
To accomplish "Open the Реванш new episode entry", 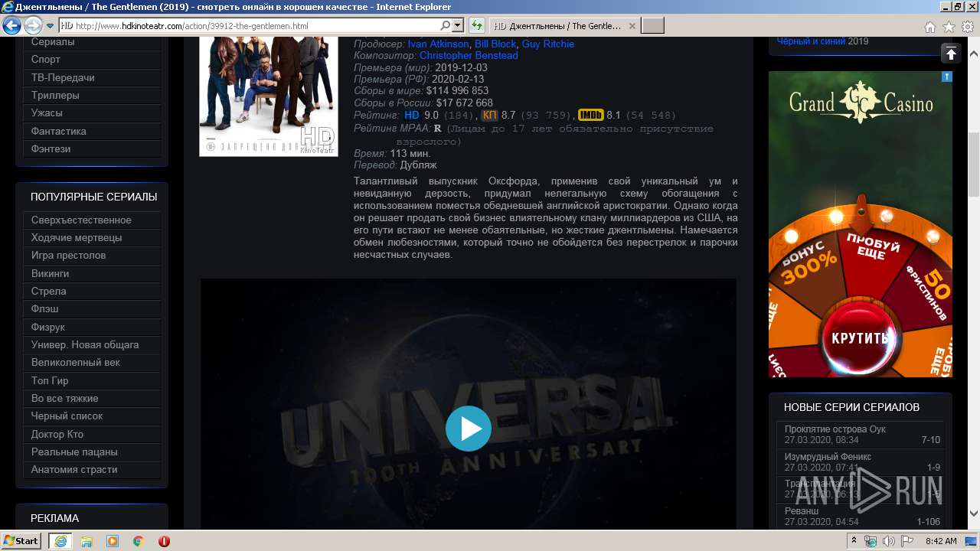I will (x=861, y=516).
